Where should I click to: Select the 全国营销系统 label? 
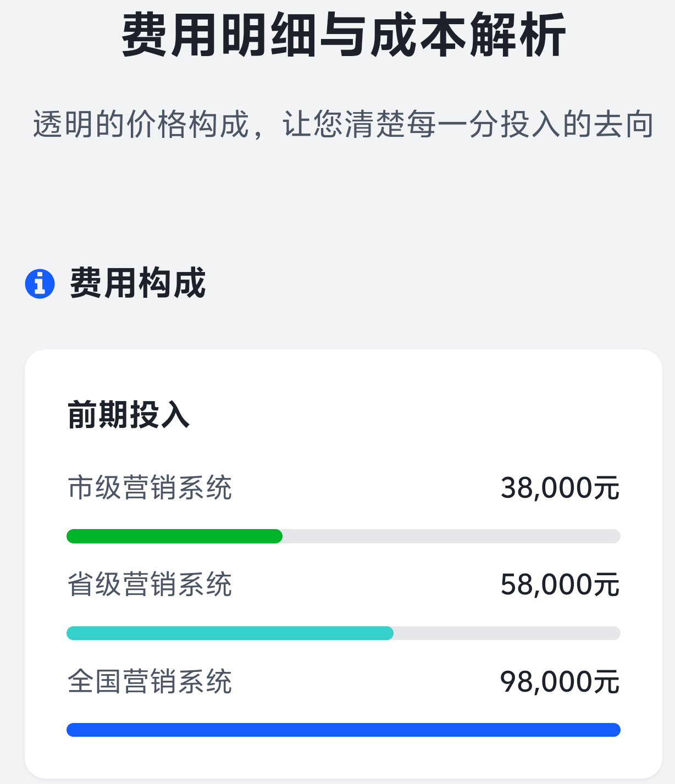150,682
